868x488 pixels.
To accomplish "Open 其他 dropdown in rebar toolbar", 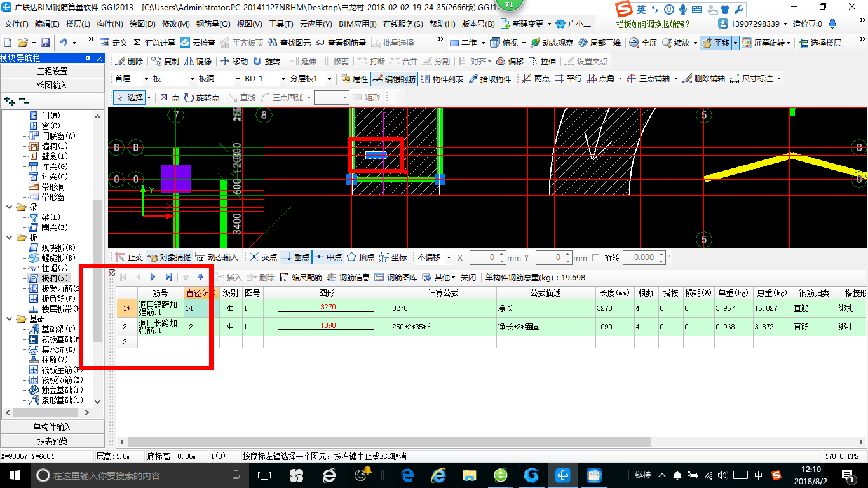I will [439, 277].
